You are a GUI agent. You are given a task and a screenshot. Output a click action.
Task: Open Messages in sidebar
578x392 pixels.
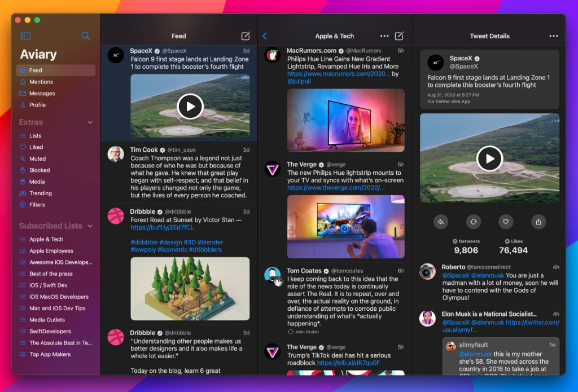(x=56, y=93)
